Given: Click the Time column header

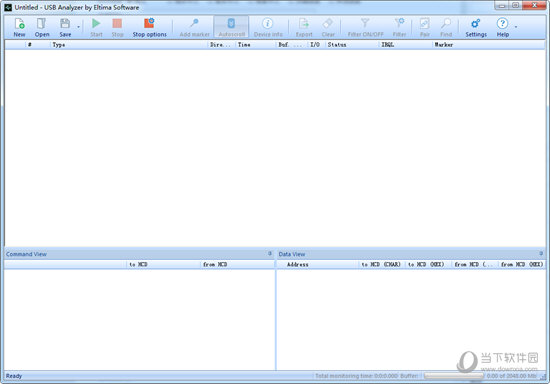Looking at the screenshot, I should tap(256, 45).
